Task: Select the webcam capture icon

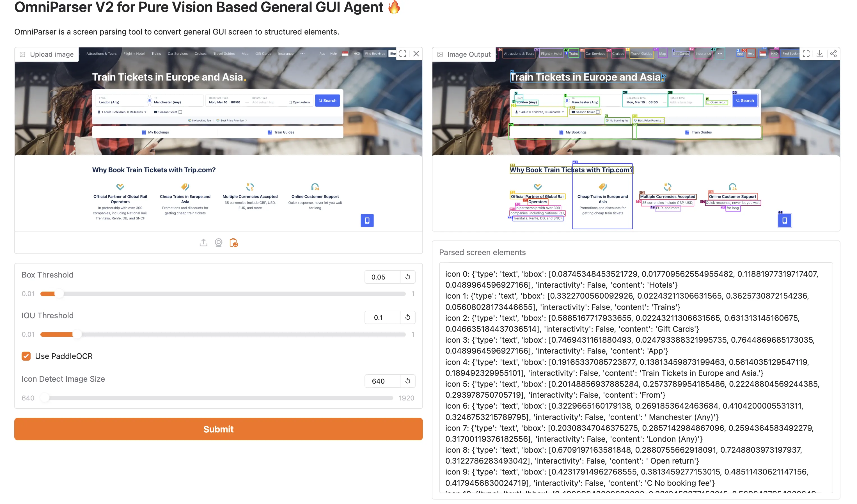Action: pyautogui.click(x=218, y=242)
